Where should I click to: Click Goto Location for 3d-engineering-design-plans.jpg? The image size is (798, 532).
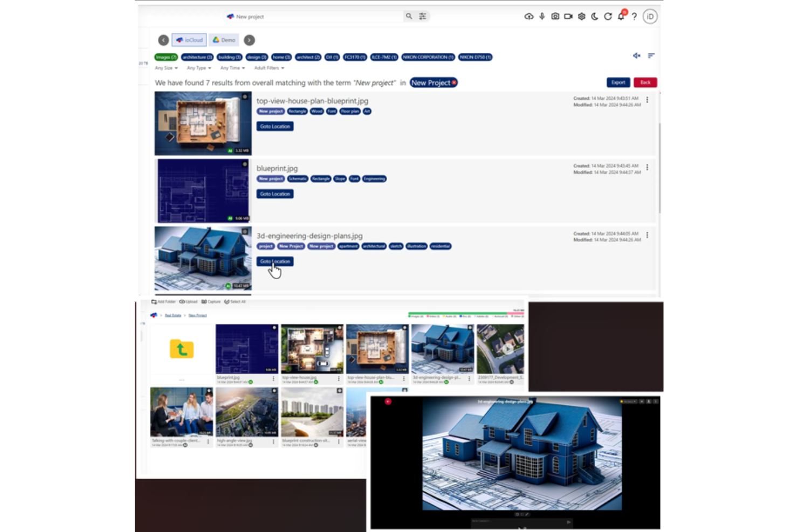[x=275, y=261]
